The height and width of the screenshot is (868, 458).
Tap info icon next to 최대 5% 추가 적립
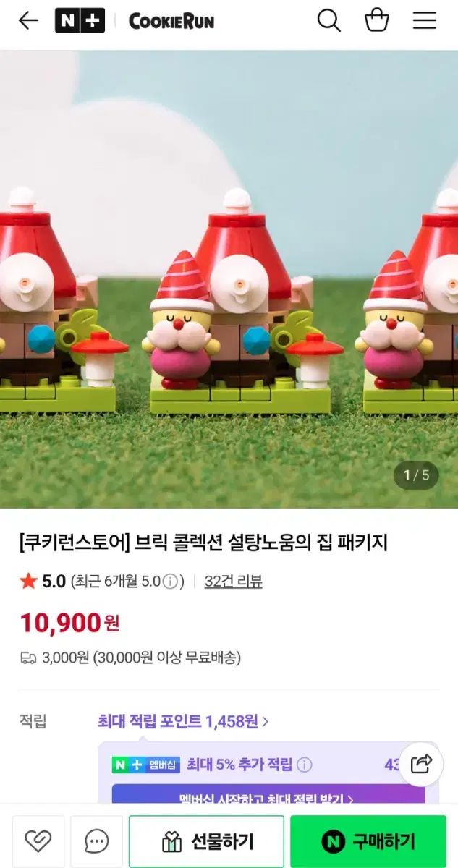[x=305, y=765]
